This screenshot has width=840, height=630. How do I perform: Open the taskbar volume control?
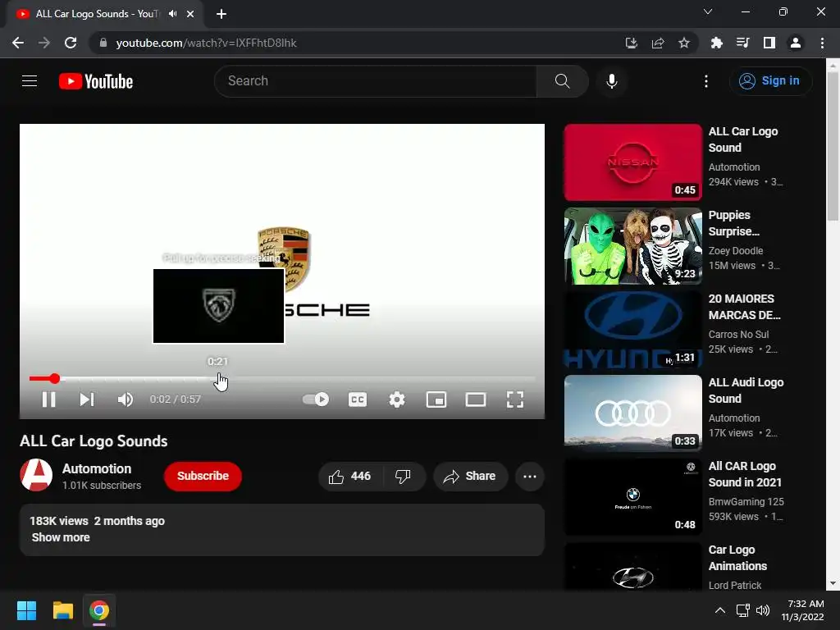(x=763, y=610)
